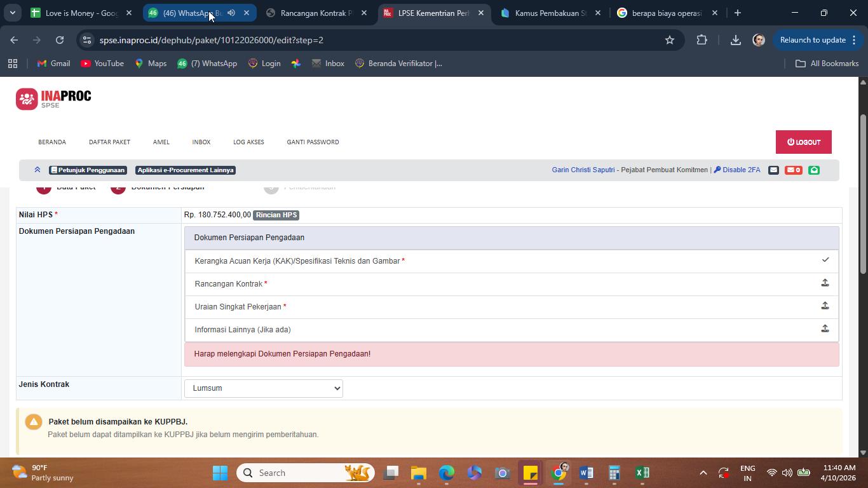
Task: View site information icon in address bar
Action: coord(87,40)
